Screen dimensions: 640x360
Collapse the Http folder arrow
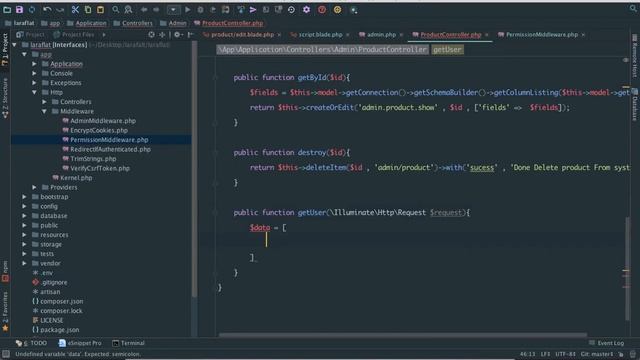point(34,92)
